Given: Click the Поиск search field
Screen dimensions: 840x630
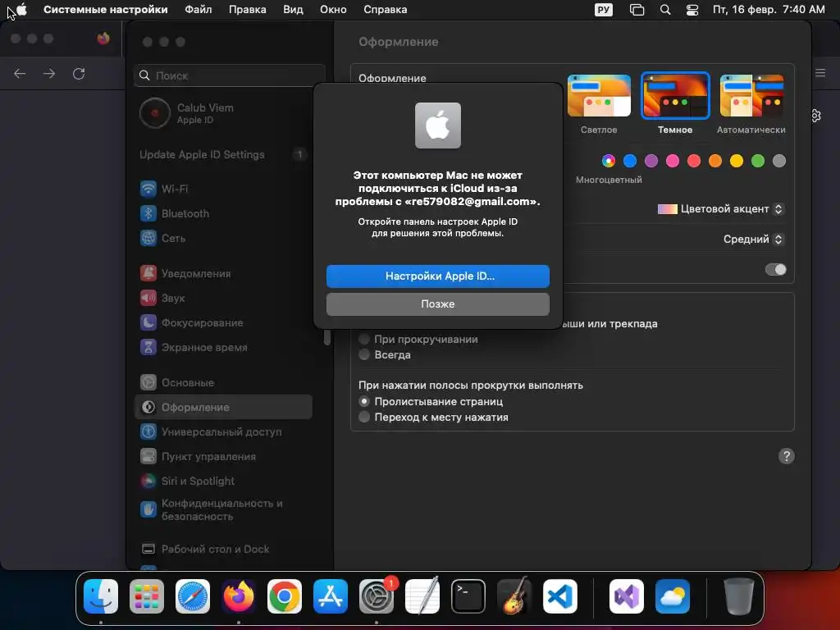Looking at the screenshot, I should tap(230, 75).
